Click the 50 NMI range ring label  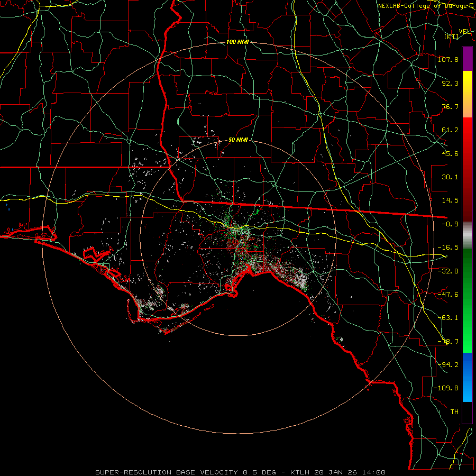click(x=238, y=140)
